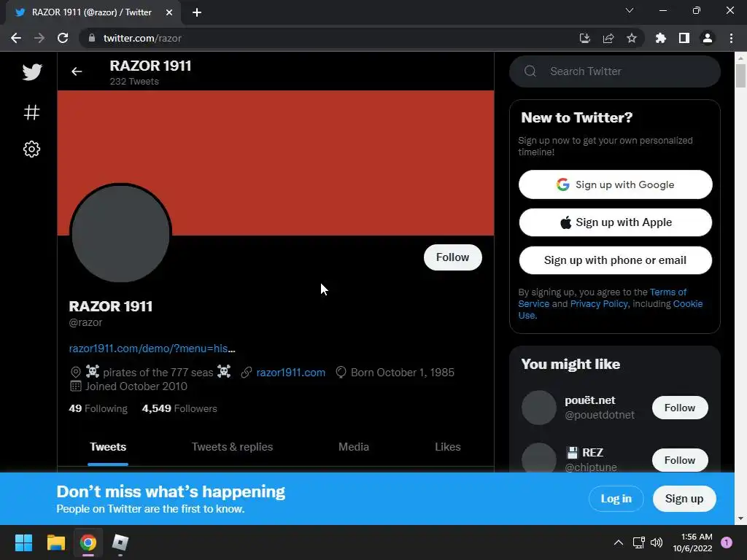Sign up with Google

615,184
